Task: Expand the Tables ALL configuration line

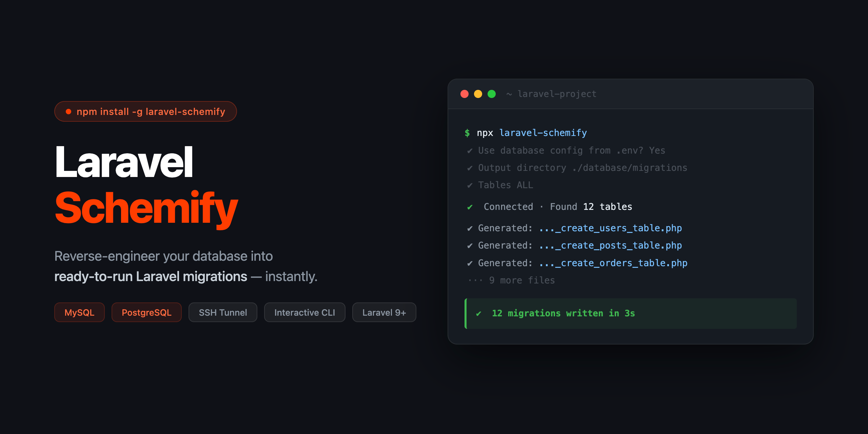Action: click(x=505, y=185)
